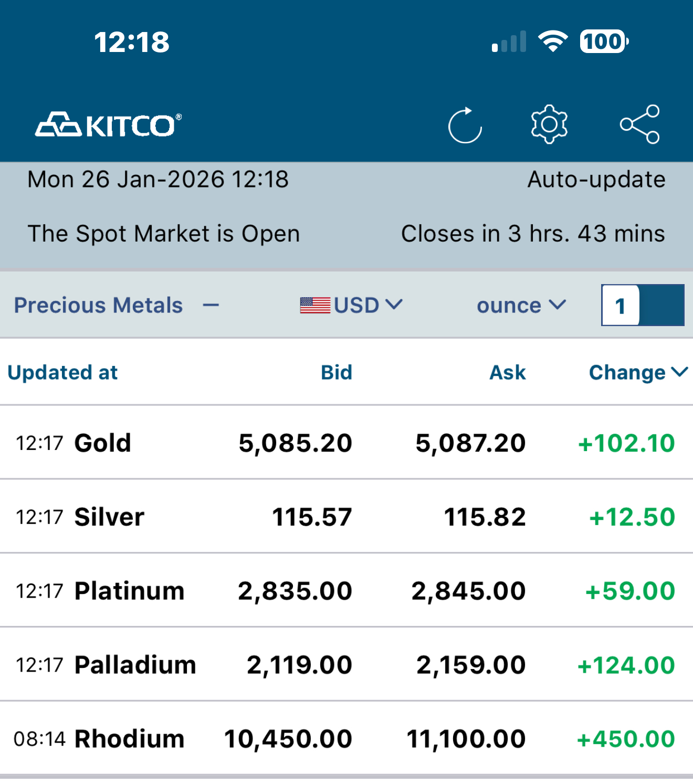The height and width of the screenshot is (784, 693).
Task: Open settings with the gear icon
Action: pyautogui.click(x=549, y=124)
